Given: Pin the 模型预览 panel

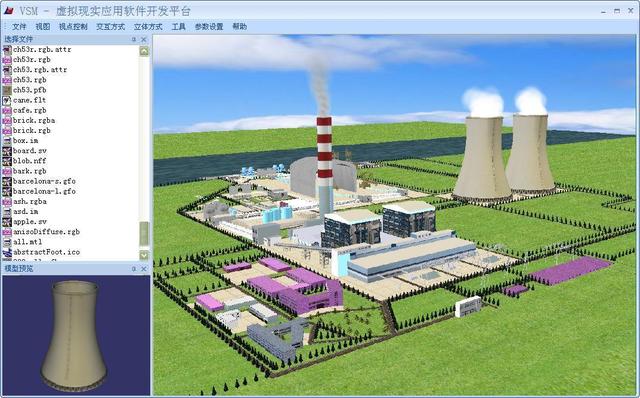Looking at the screenshot, I should point(134,269).
